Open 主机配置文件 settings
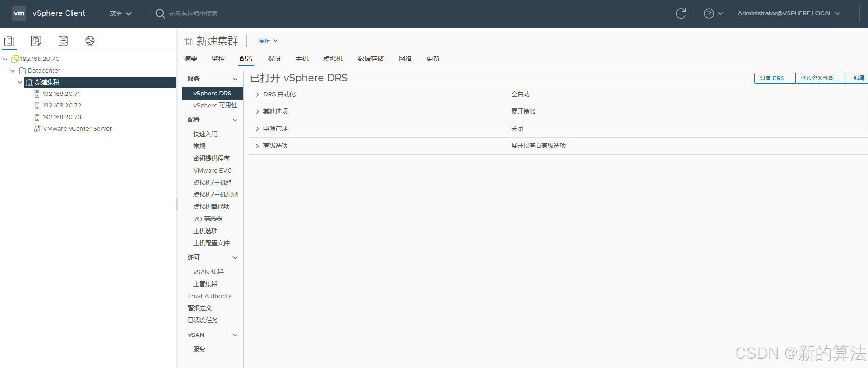The width and height of the screenshot is (868, 368). coord(211,243)
